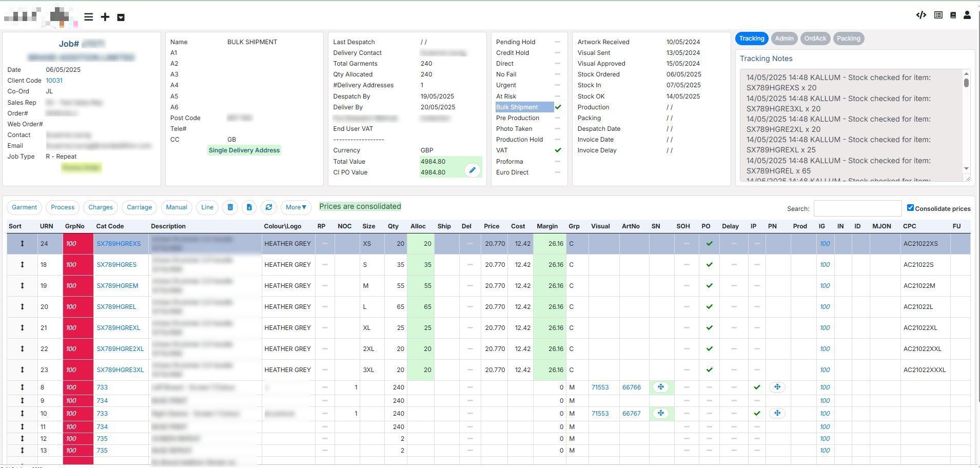The image size is (980, 468).
Task: Uncheck the Consolidate prices checkbox
Action: [x=910, y=208]
